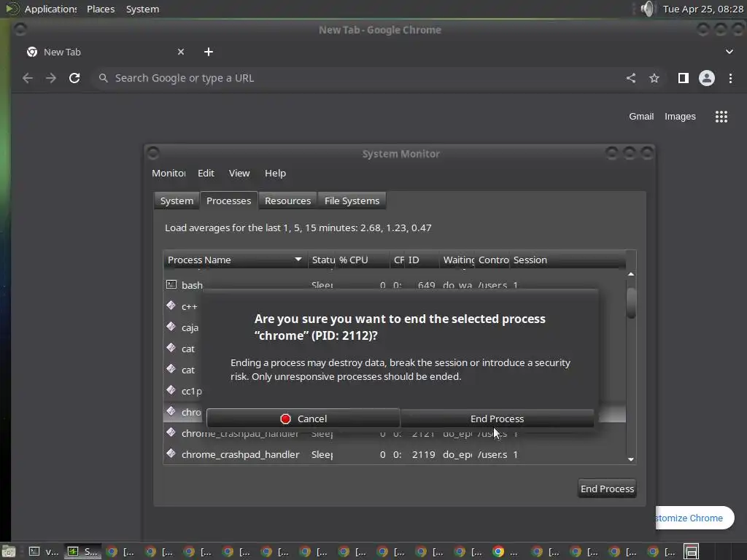
Task: Reload the page in Chrome
Action: pyautogui.click(x=74, y=78)
